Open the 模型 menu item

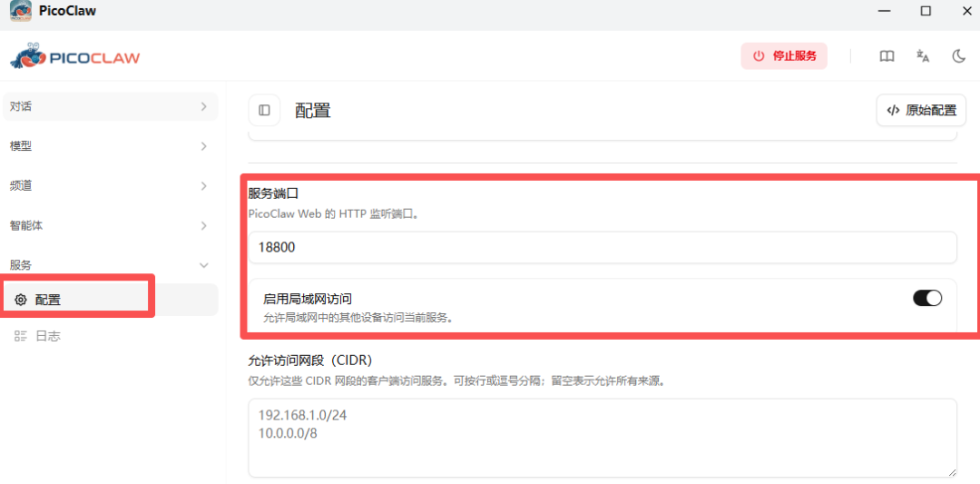pos(111,146)
